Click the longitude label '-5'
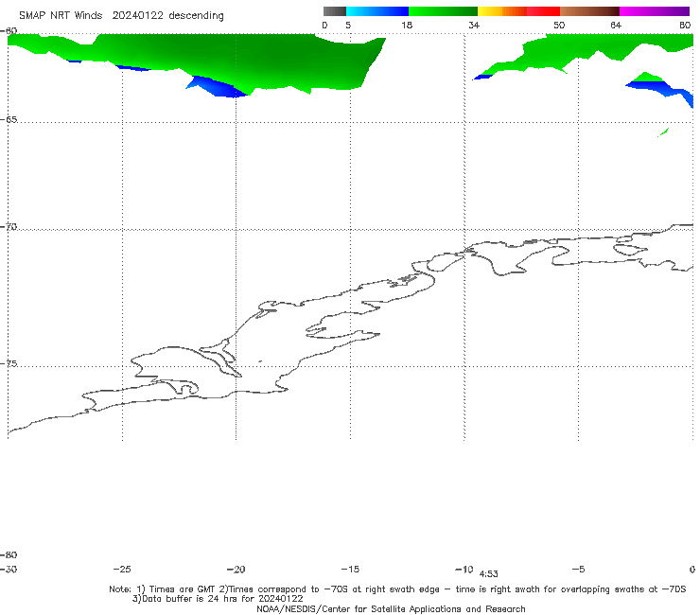The width and height of the screenshot is (700, 615). (579, 570)
